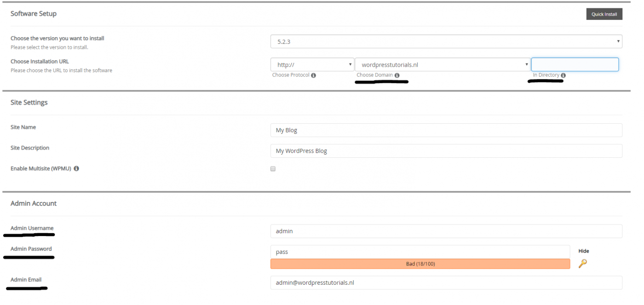The image size is (644, 305).
Task: Open the http:// protocol dropdown
Action: pos(312,65)
